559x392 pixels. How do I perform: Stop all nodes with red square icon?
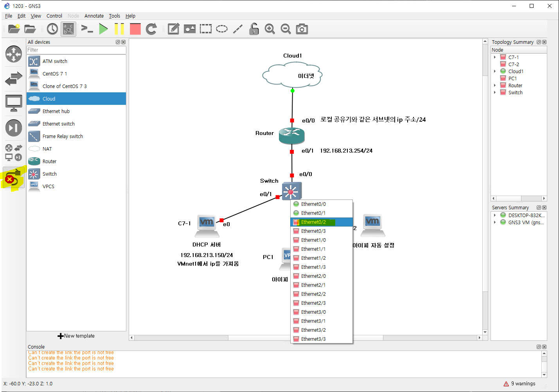(x=135, y=29)
